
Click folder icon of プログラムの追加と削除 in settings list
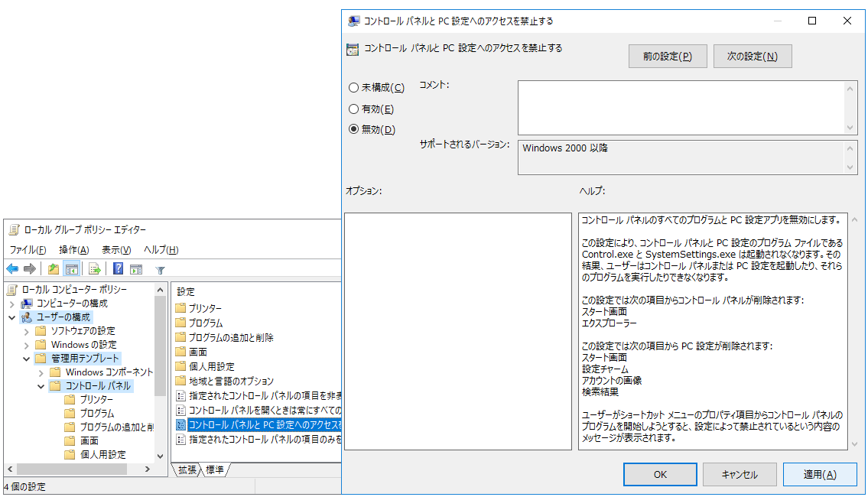[x=180, y=337]
